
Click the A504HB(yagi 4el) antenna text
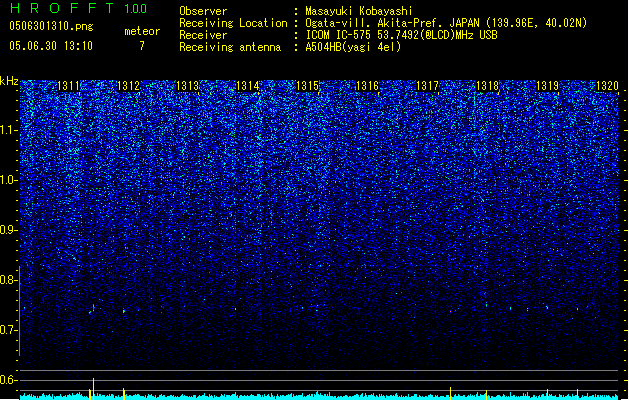[x=353, y=47]
